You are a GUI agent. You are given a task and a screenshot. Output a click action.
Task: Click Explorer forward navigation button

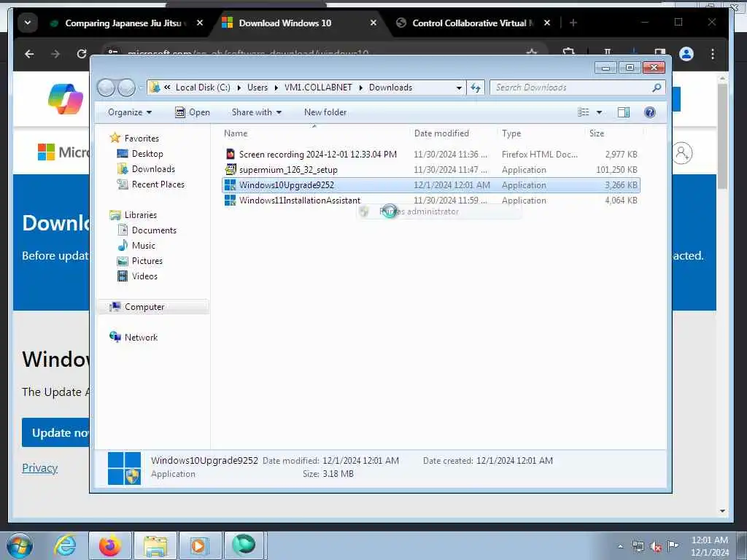[x=126, y=87]
